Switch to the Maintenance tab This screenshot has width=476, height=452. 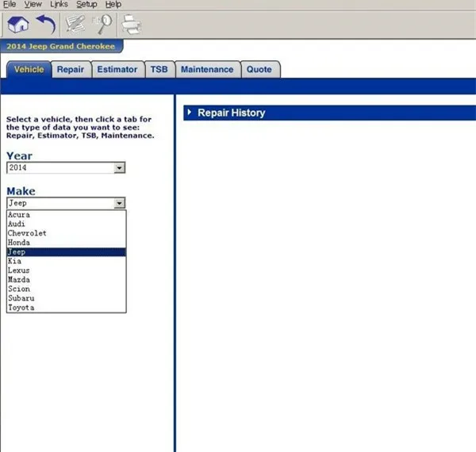coord(207,70)
